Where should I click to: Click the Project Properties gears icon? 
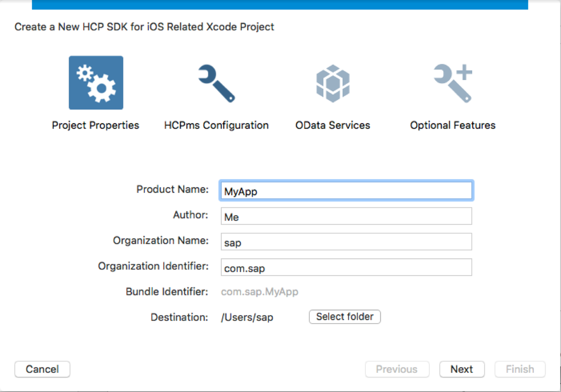click(x=96, y=83)
